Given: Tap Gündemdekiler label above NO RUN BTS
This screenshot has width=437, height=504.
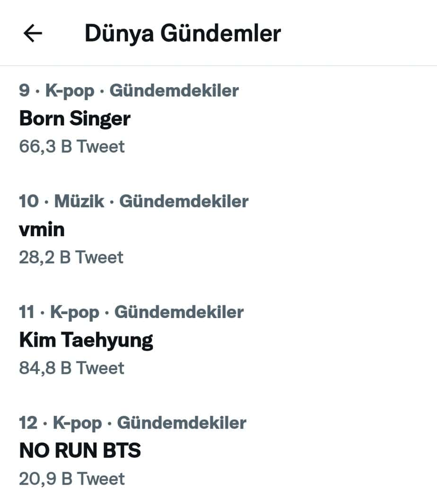Looking at the screenshot, I should point(182,423).
